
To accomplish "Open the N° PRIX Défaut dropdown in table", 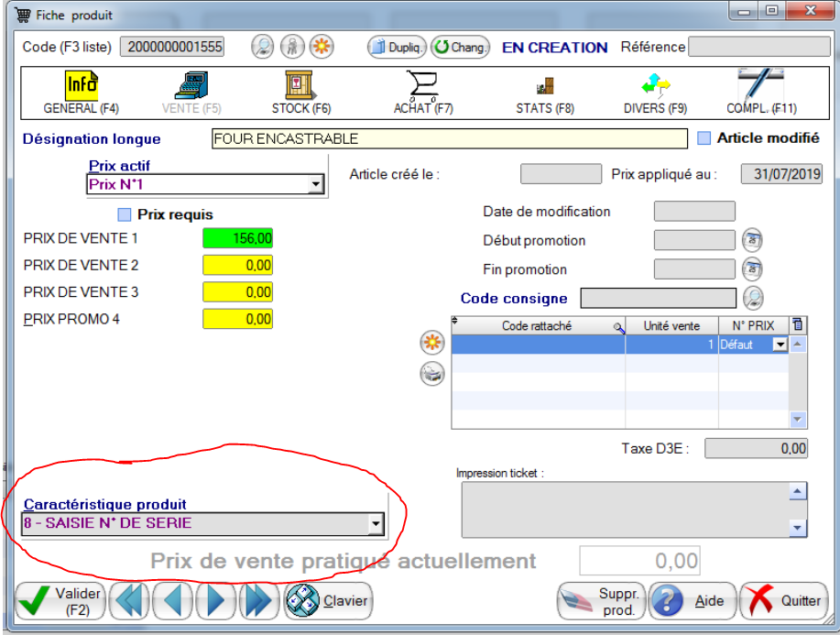I will coord(780,345).
